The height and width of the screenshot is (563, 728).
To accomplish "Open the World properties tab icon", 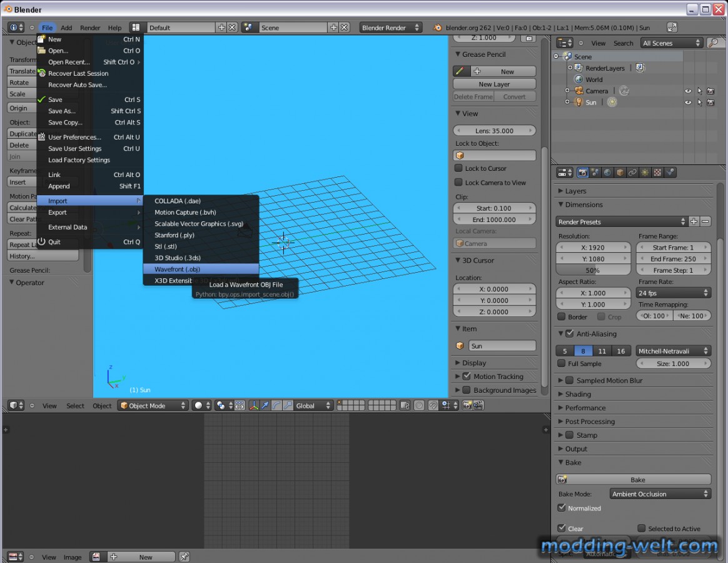I will click(608, 173).
